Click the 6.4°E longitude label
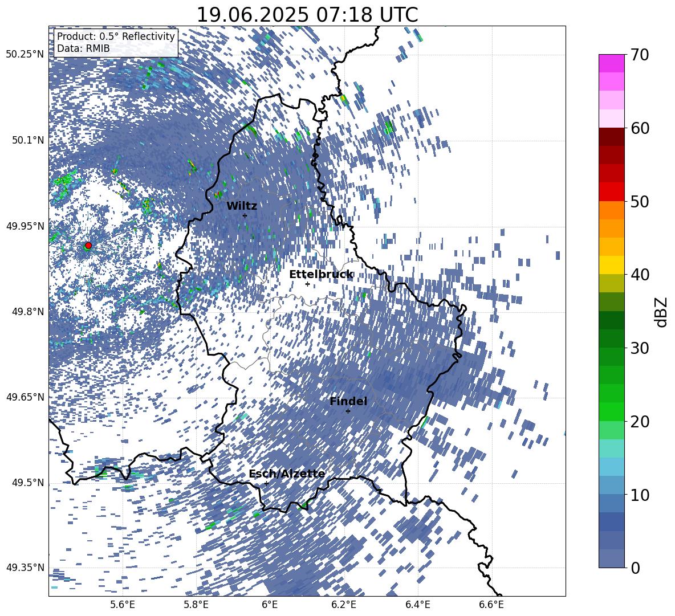 click(417, 605)
